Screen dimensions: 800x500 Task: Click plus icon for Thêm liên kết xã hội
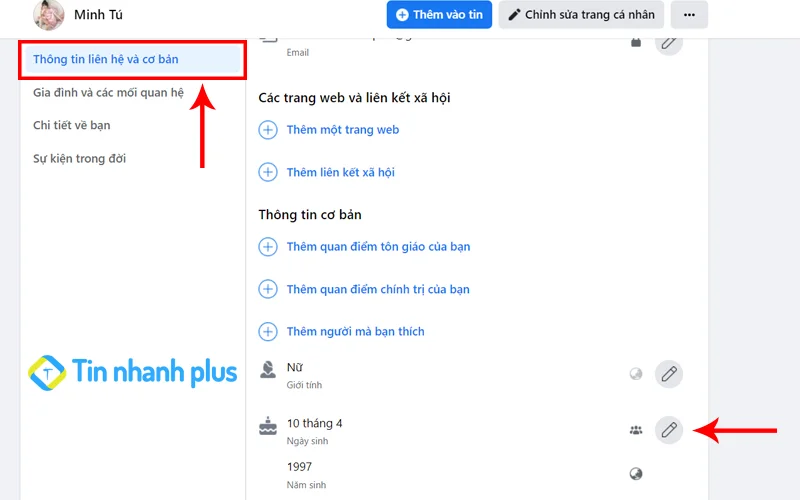[x=268, y=172]
